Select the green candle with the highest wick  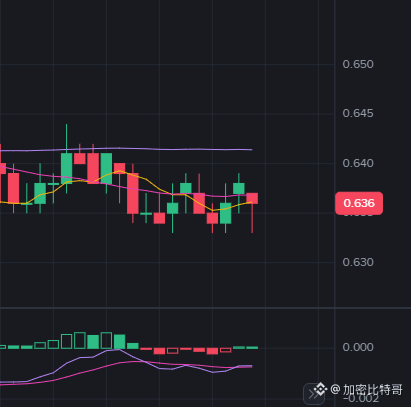(x=67, y=168)
